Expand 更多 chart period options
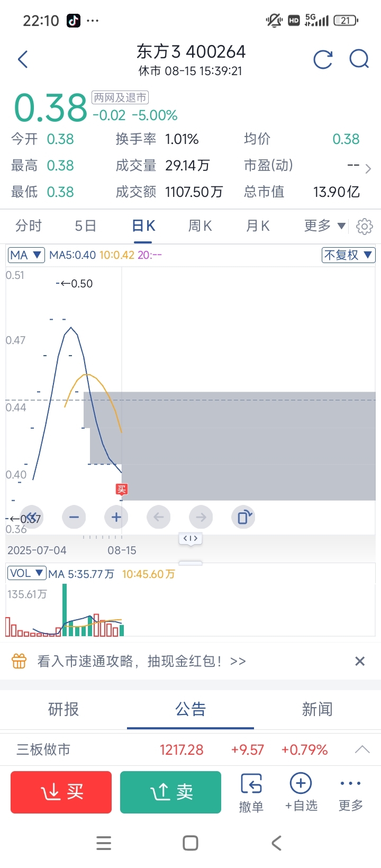 coord(325,226)
